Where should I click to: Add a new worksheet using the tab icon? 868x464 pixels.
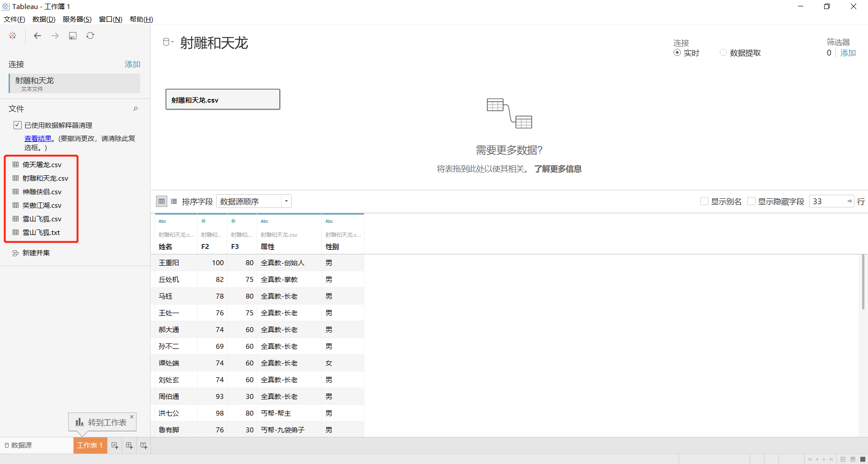pyautogui.click(x=115, y=445)
